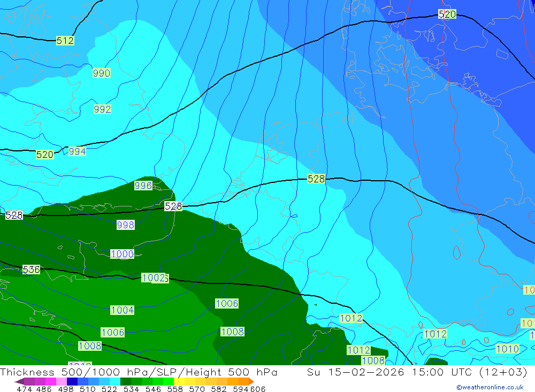The height and width of the screenshot is (392, 535).
Task: Open the weatheronline.co.uk copyright link
Action: [x=490, y=387]
